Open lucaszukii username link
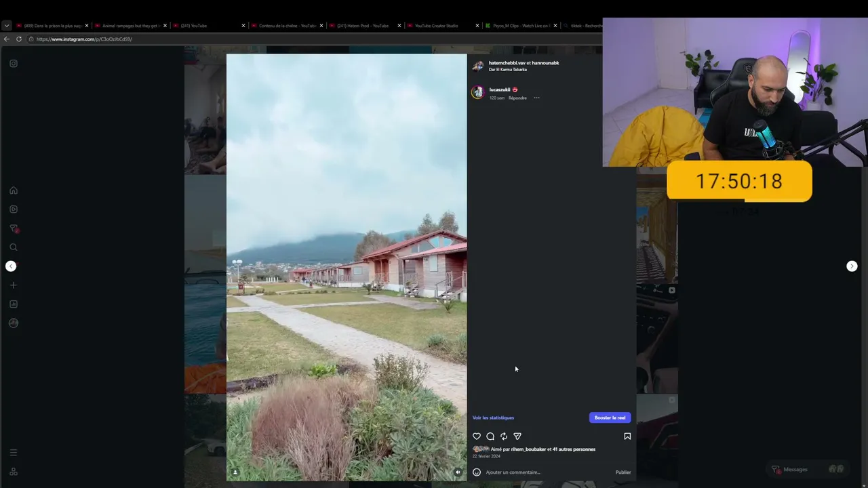868x488 pixels. 500,89
